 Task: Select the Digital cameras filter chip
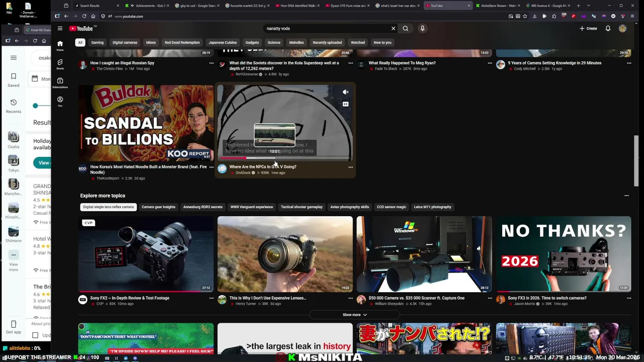[x=125, y=43]
